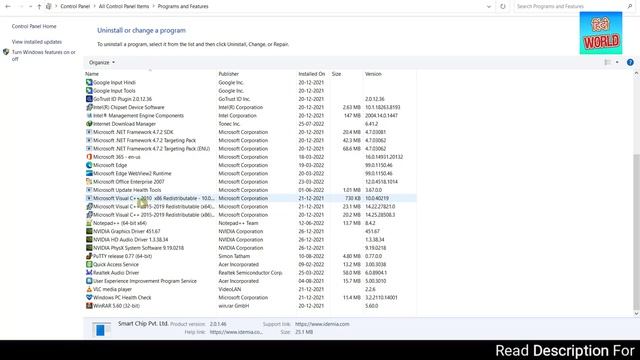Select Microsoft Visual C++ 2010 x86 Redistributable
Image resolution: width=640 pixels, height=360 pixels.
point(250,198)
